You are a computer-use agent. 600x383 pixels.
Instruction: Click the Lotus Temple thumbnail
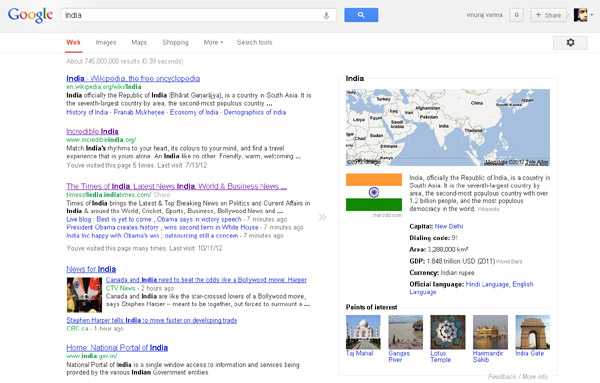448,332
